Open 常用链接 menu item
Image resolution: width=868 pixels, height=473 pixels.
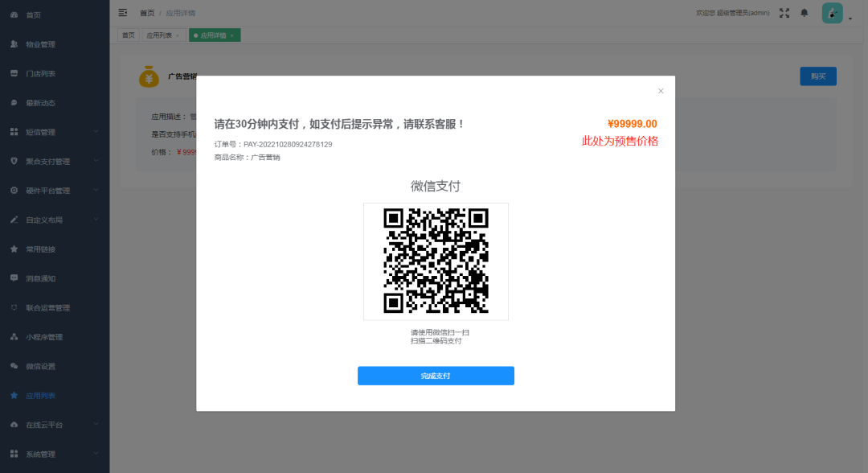pos(55,249)
